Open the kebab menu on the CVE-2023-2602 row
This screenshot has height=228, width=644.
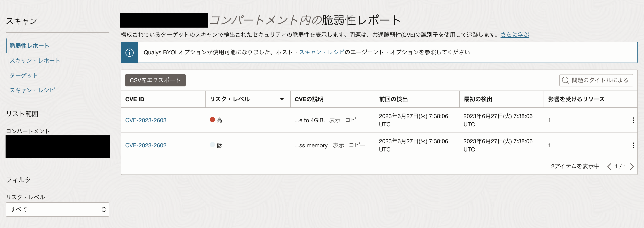(633, 145)
